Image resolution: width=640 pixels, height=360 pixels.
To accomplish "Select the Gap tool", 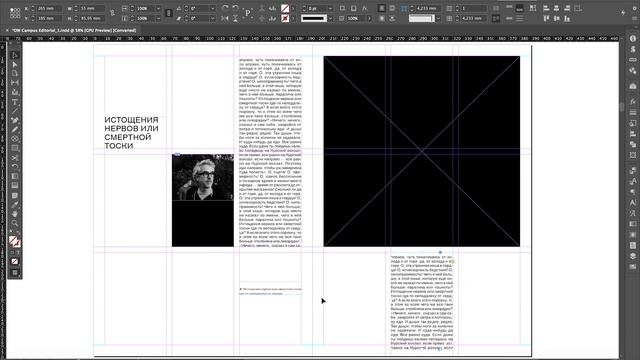I will (15, 83).
